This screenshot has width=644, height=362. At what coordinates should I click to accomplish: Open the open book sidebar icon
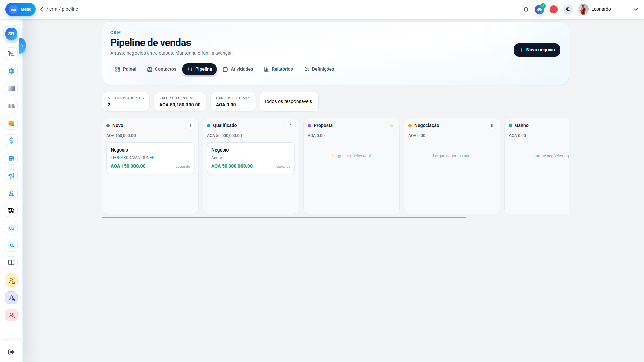pyautogui.click(x=11, y=263)
